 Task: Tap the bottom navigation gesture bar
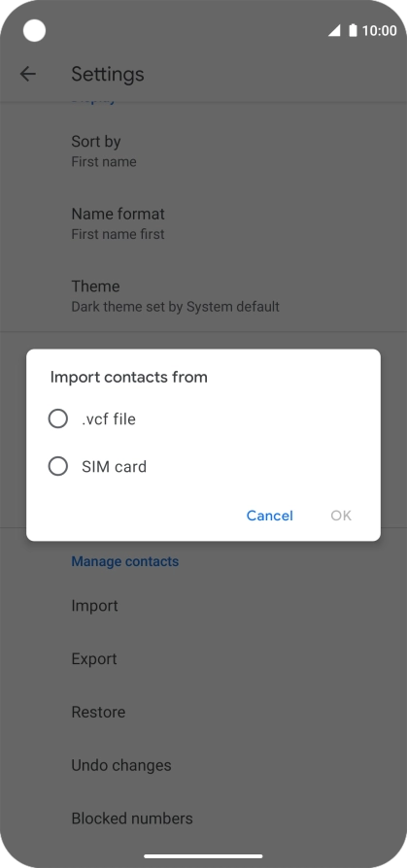coord(203,855)
